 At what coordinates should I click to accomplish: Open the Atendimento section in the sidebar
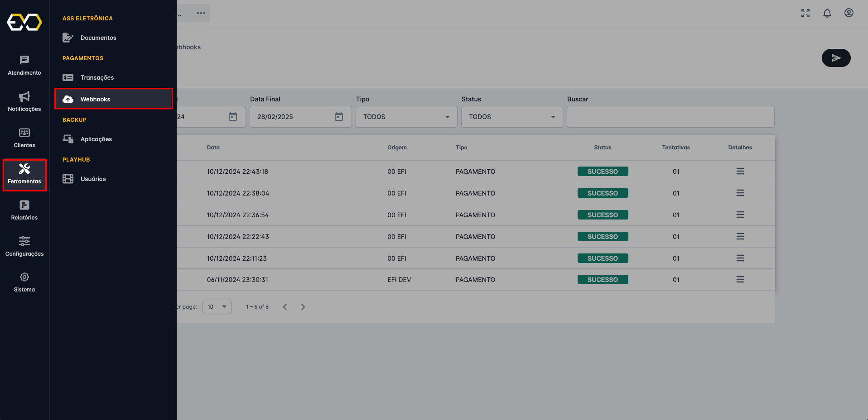click(24, 66)
